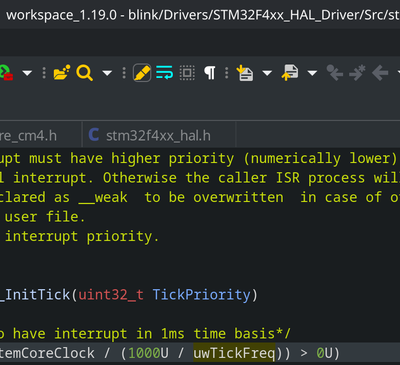Toggle Block Selection Mode

tap(187, 73)
